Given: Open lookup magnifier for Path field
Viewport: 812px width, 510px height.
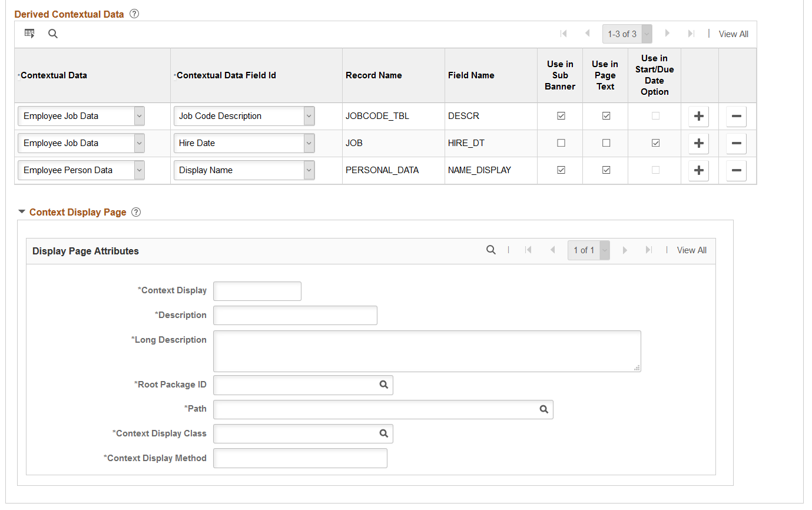Looking at the screenshot, I should click(x=544, y=409).
